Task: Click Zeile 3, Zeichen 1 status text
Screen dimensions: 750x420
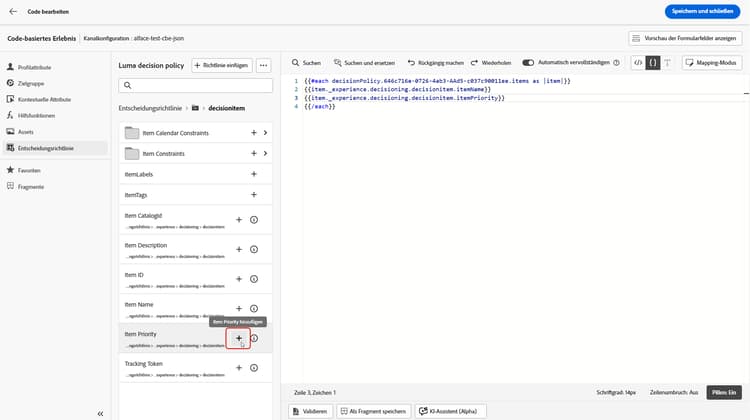Action: (x=315, y=393)
